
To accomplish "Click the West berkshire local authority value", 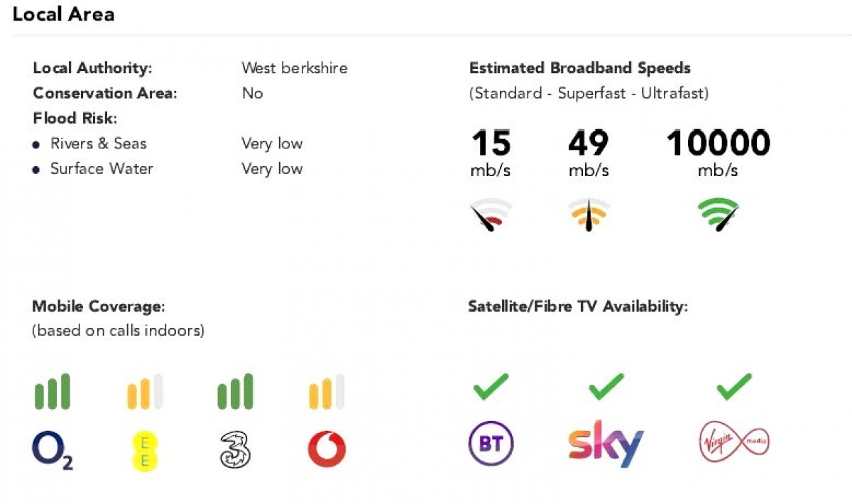I will coord(295,69).
